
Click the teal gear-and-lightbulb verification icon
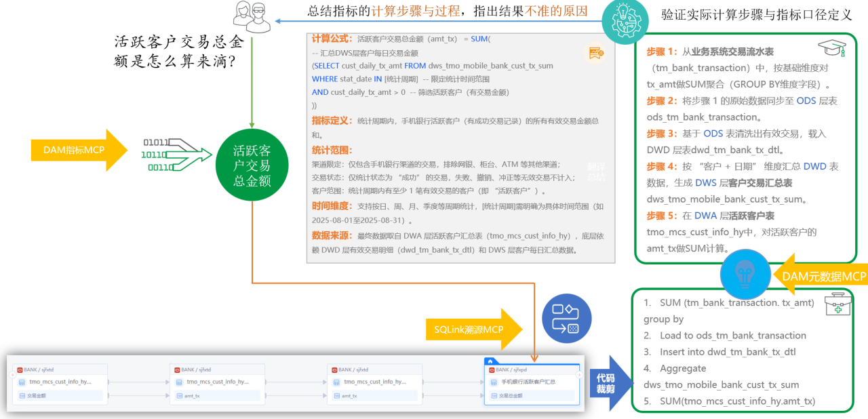point(625,20)
